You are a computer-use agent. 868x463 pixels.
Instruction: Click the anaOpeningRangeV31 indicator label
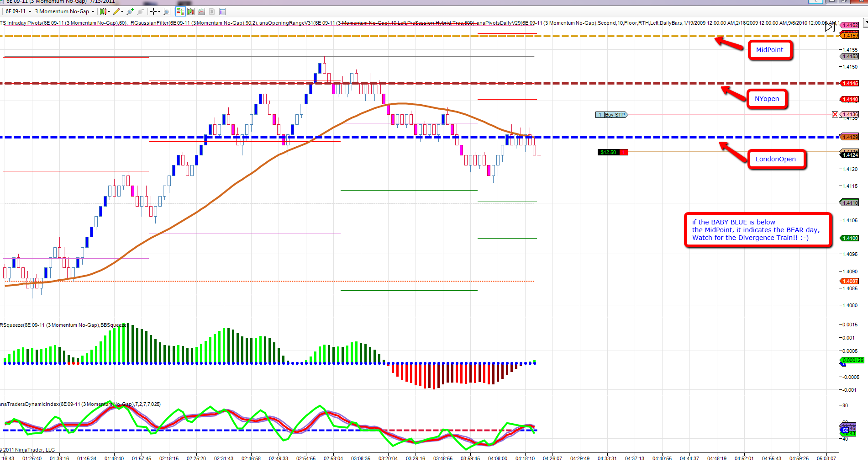pyautogui.click(x=367, y=23)
